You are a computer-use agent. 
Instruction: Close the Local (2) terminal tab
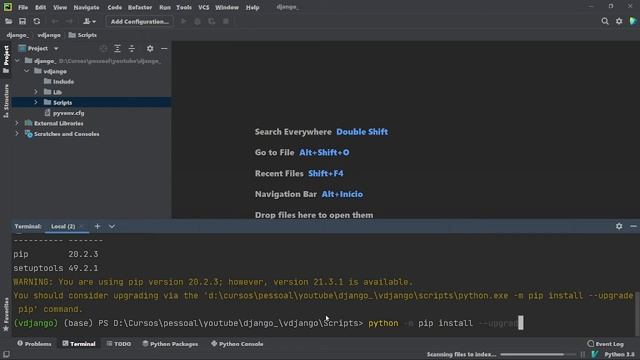(x=82, y=226)
